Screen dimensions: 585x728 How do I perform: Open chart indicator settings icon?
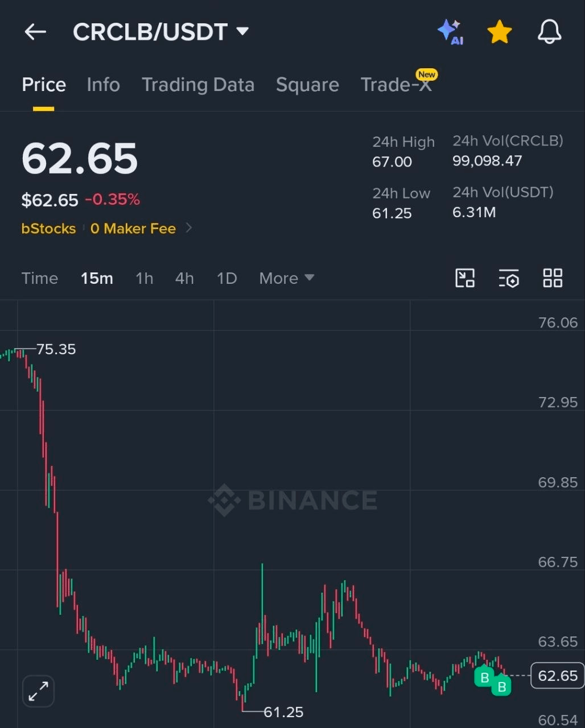coord(509,278)
